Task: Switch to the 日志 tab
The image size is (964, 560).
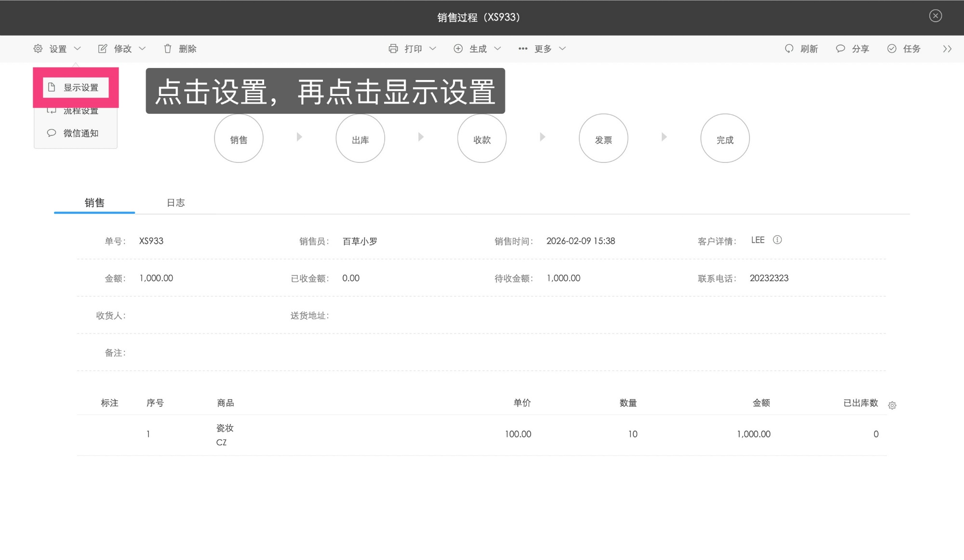Action: (175, 202)
